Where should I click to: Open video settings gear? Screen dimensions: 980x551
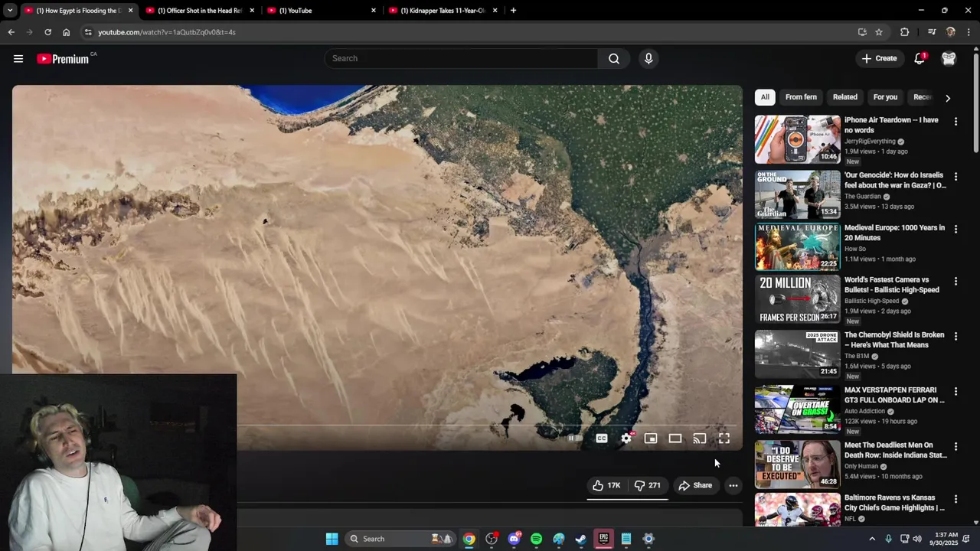click(626, 439)
